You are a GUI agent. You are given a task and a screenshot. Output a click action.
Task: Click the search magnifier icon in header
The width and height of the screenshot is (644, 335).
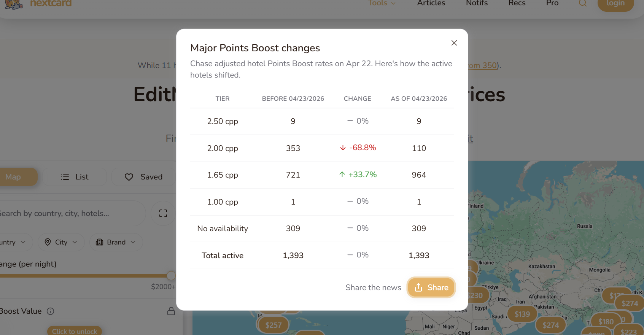(x=582, y=3)
